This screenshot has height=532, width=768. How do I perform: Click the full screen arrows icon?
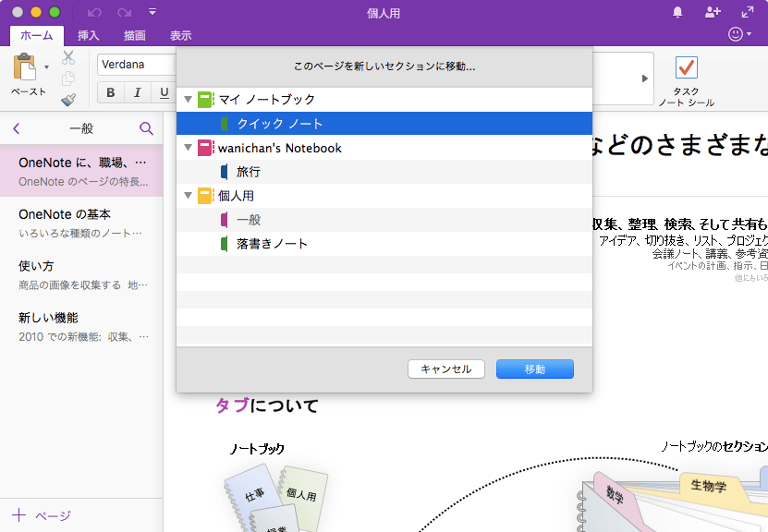[x=748, y=12]
